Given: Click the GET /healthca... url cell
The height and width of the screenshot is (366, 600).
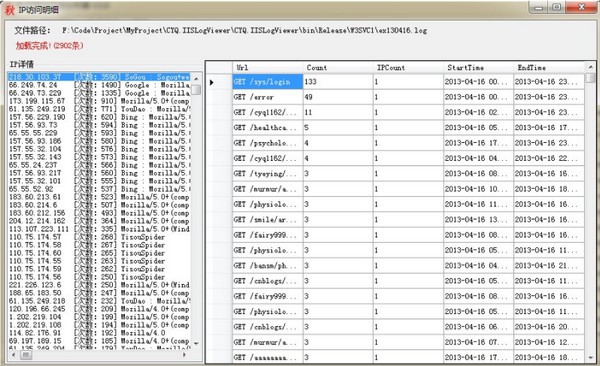Looking at the screenshot, I should tap(268, 128).
